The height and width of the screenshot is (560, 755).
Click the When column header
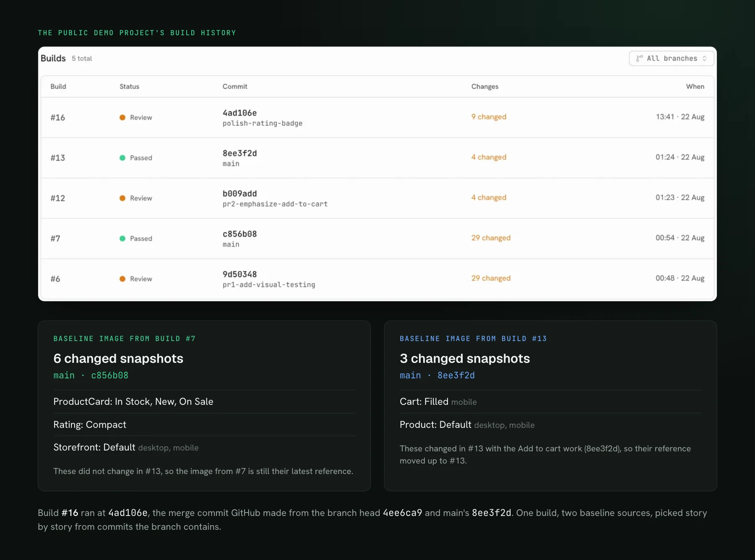click(x=695, y=86)
